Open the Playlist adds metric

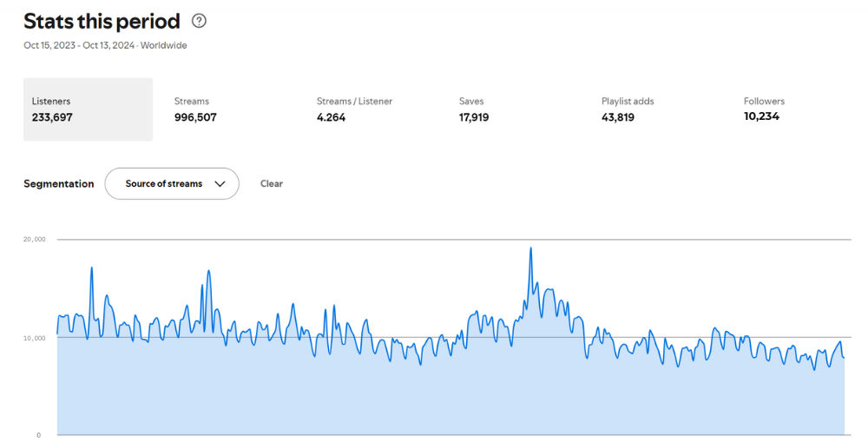tap(628, 109)
